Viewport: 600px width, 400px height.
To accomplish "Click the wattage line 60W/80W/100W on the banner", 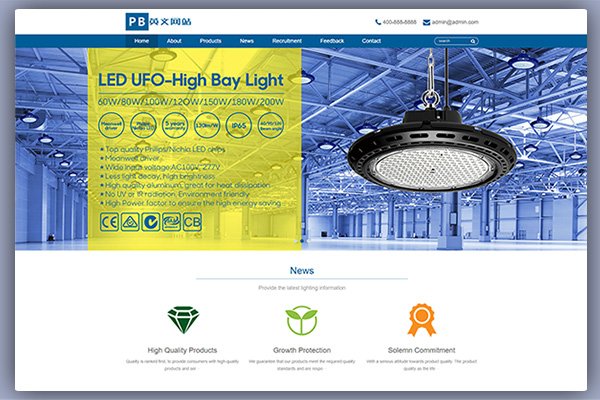I will (191, 102).
